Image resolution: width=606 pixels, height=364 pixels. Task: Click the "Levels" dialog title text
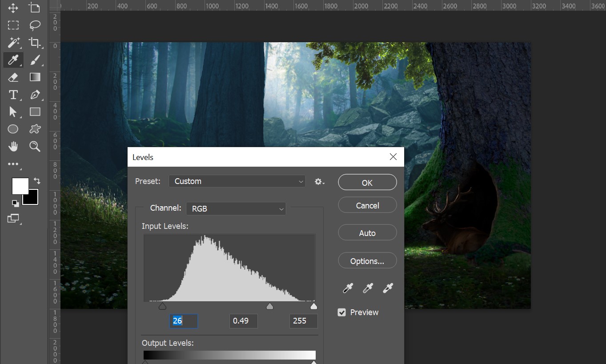click(143, 157)
